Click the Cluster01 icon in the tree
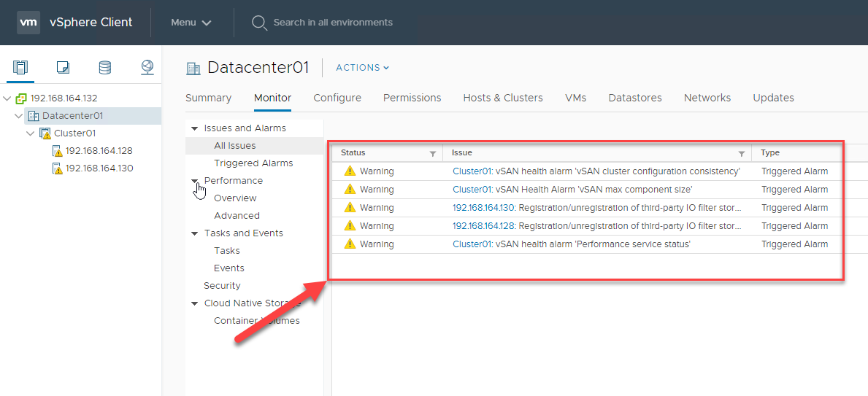 (45, 134)
